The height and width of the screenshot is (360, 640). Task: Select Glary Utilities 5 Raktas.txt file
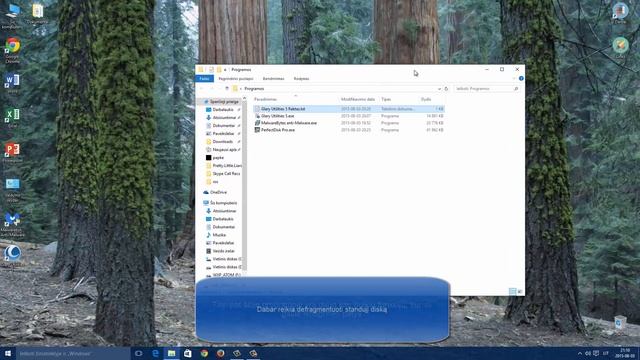(349, 109)
